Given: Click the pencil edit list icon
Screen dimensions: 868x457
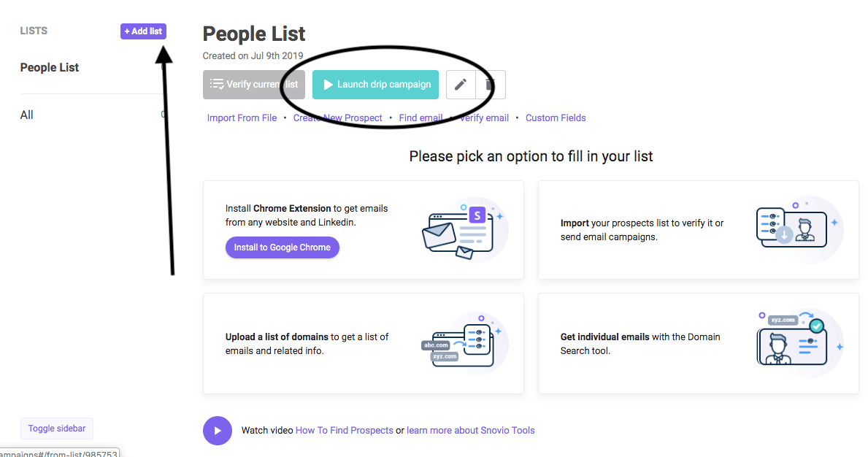Looking at the screenshot, I should [x=461, y=85].
